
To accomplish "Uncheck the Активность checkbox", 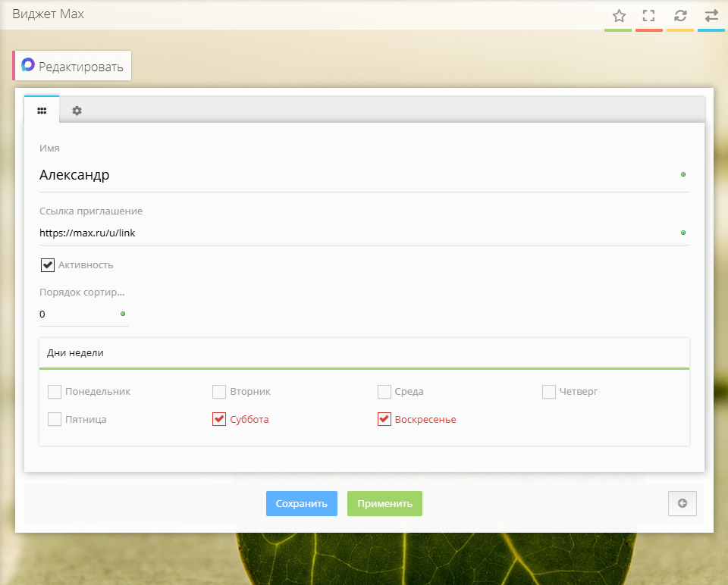I will [x=48, y=264].
